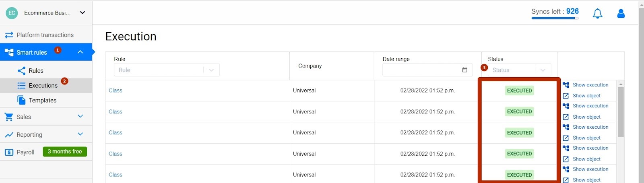Click the Payroll dollar icon
This screenshot has height=183, width=644.
9,152
